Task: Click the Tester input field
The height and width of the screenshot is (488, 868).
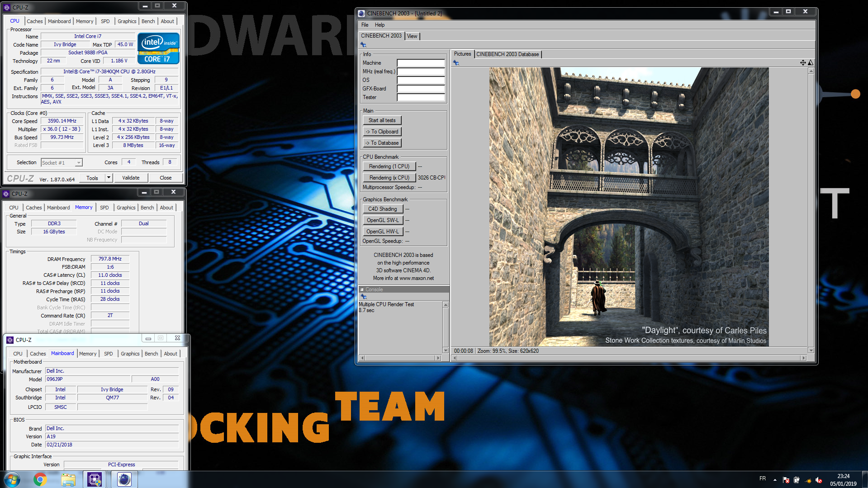Action: pos(421,97)
